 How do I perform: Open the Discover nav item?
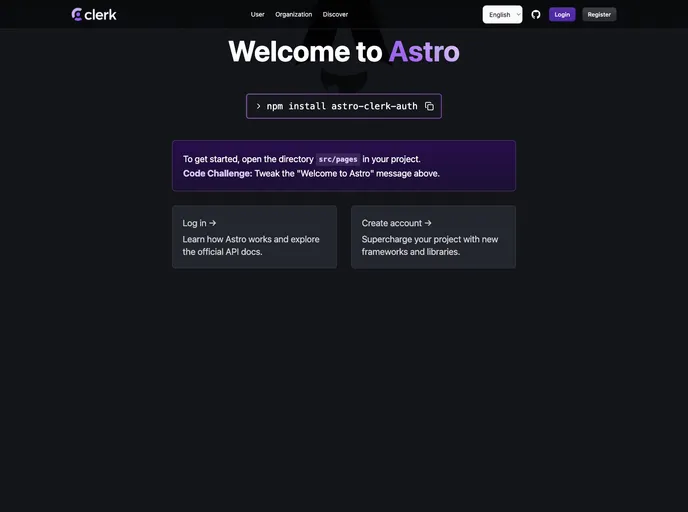pos(335,14)
